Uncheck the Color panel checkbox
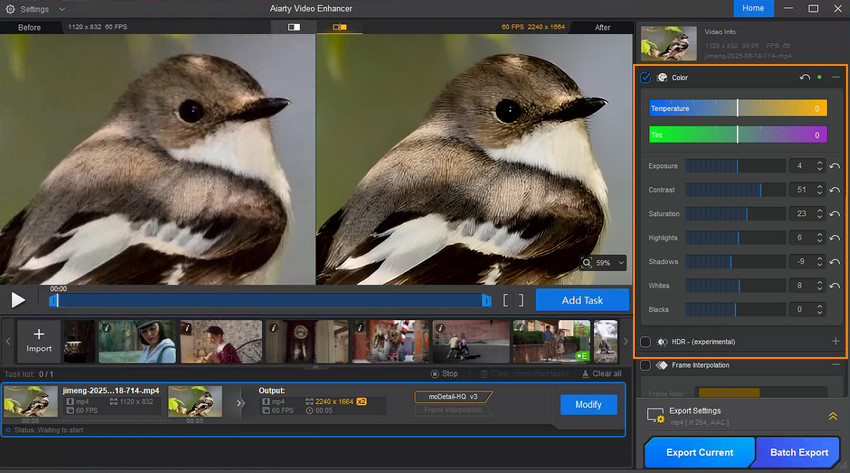This screenshot has height=473, width=850. 646,77
